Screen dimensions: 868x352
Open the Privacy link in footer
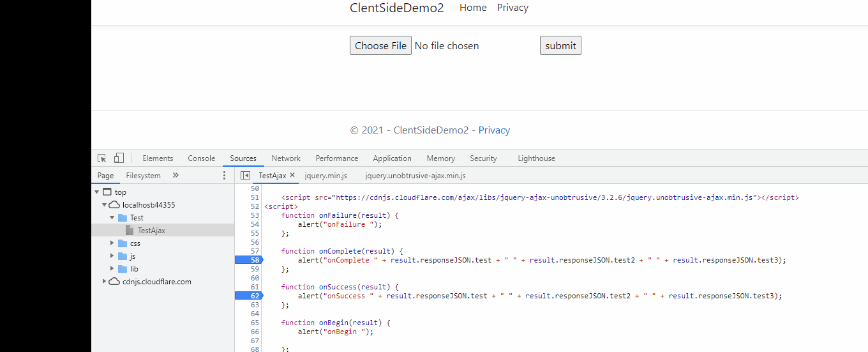coord(494,130)
